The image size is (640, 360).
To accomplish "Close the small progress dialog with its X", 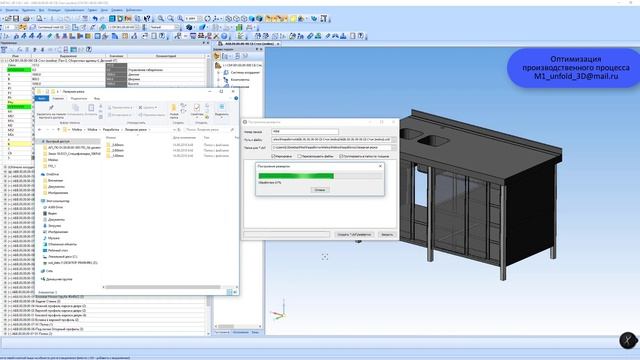I will click(x=380, y=166).
